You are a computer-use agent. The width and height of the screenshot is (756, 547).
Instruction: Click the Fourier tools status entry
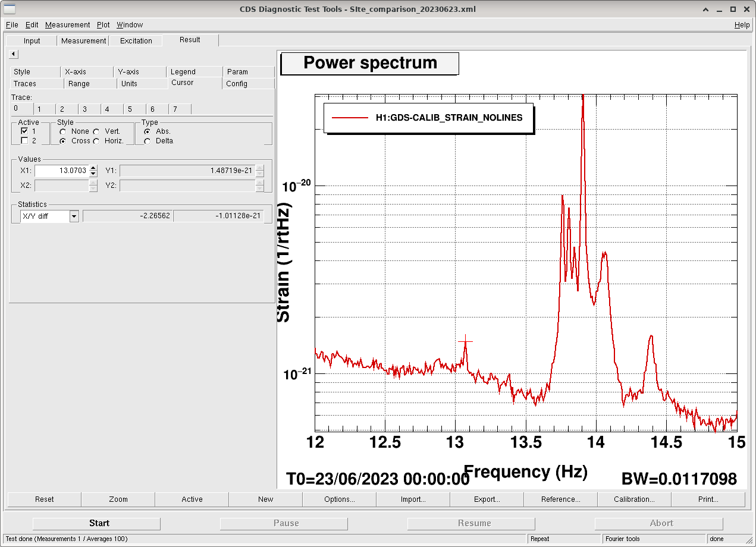coord(654,539)
